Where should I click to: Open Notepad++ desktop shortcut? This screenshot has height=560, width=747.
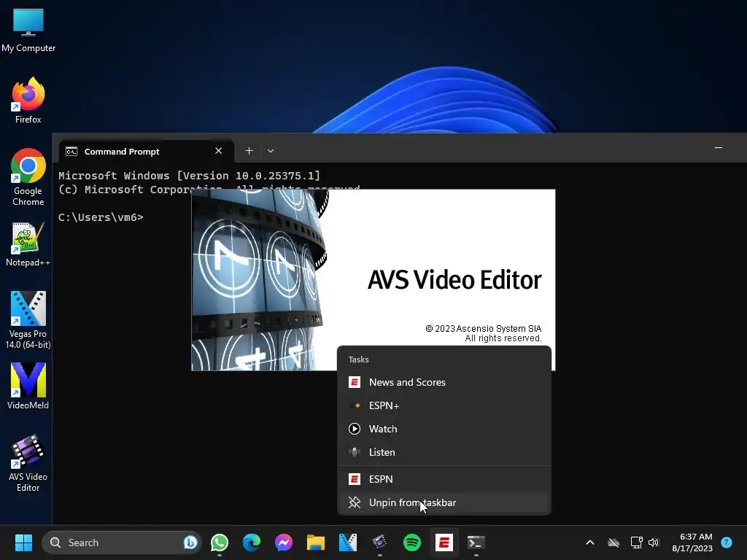point(28,244)
